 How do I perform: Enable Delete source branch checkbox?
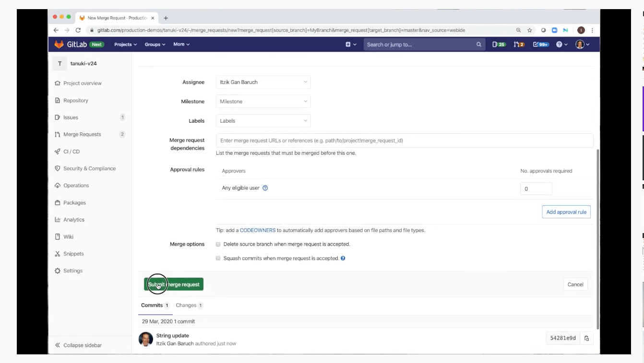[x=218, y=244]
